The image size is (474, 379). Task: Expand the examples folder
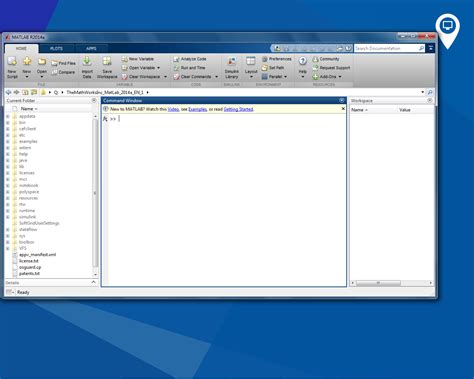8,141
